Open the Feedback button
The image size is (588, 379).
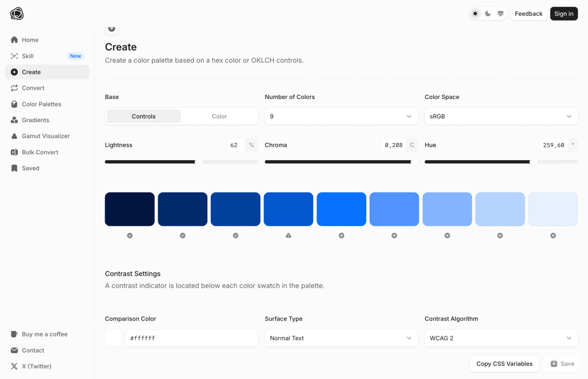pyautogui.click(x=529, y=14)
